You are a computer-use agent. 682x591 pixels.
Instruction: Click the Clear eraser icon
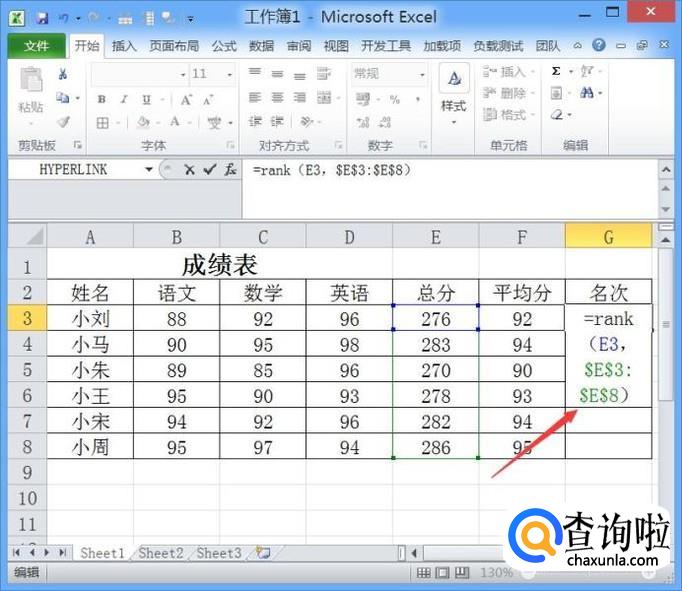(x=557, y=115)
